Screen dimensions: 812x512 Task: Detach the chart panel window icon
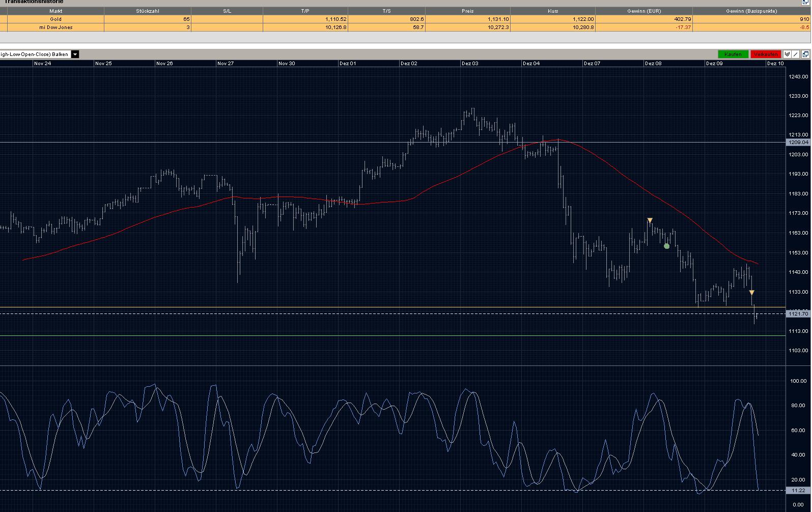click(x=806, y=54)
